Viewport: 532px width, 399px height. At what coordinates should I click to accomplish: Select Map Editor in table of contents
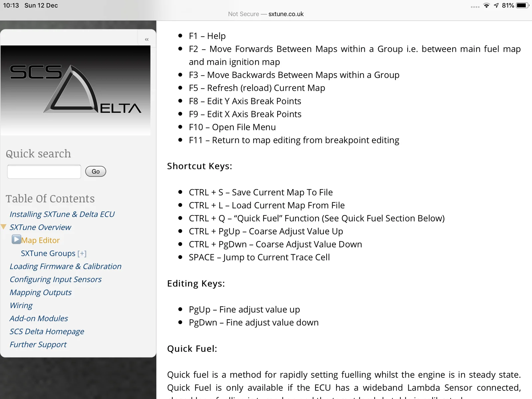click(x=41, y=240)
